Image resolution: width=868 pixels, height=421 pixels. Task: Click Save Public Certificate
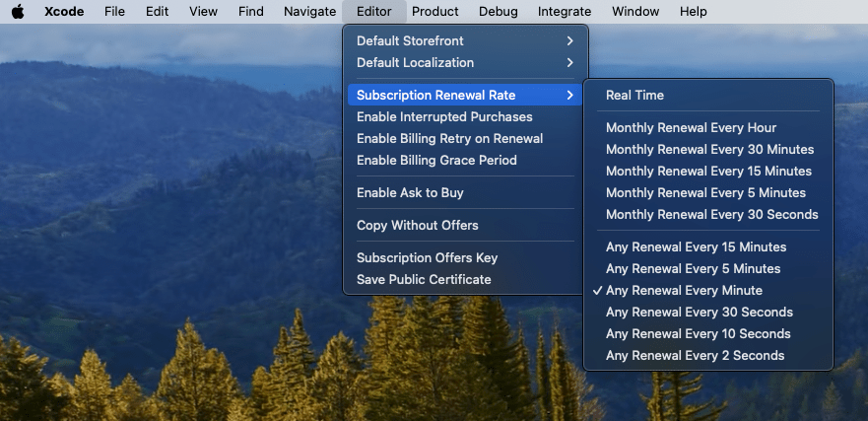tap(424, 280)
